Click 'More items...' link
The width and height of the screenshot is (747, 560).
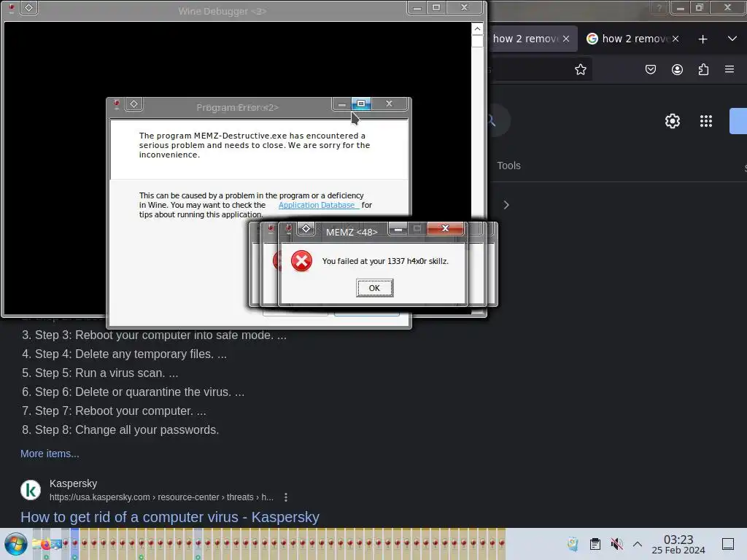click(x=50, y=454)
